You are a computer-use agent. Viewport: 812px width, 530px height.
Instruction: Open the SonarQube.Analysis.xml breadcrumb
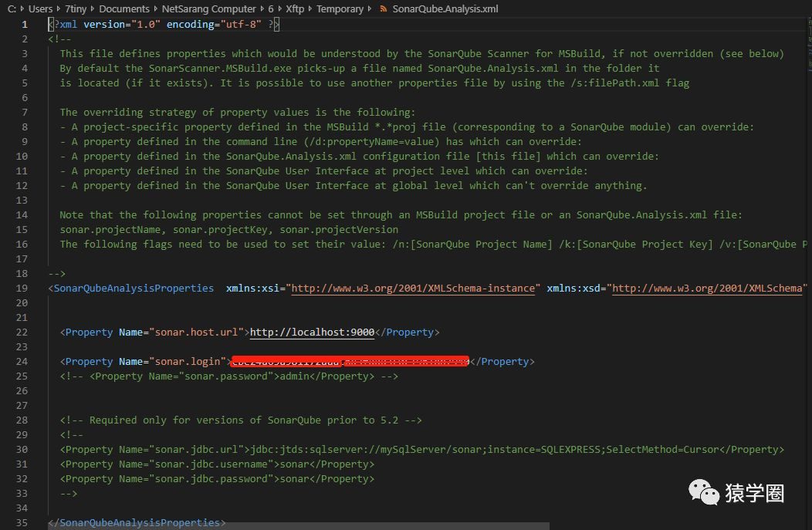click(445, 8)
